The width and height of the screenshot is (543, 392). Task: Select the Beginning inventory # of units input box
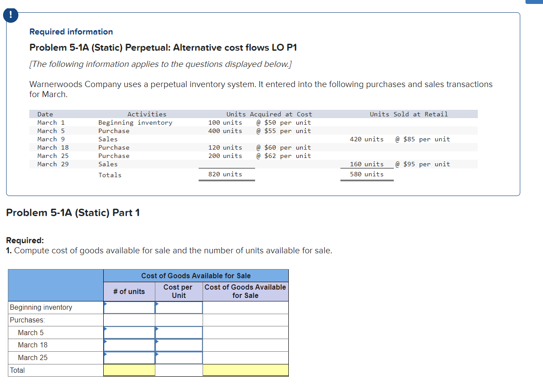[129, 307]
